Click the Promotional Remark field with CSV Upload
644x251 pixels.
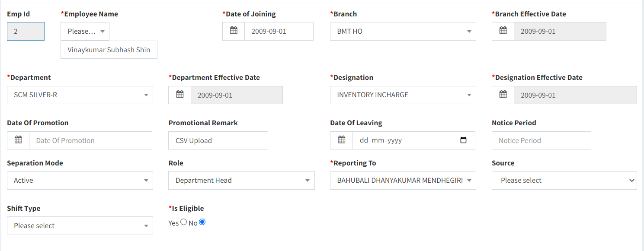pyautogui.click(x=218, y=140)
